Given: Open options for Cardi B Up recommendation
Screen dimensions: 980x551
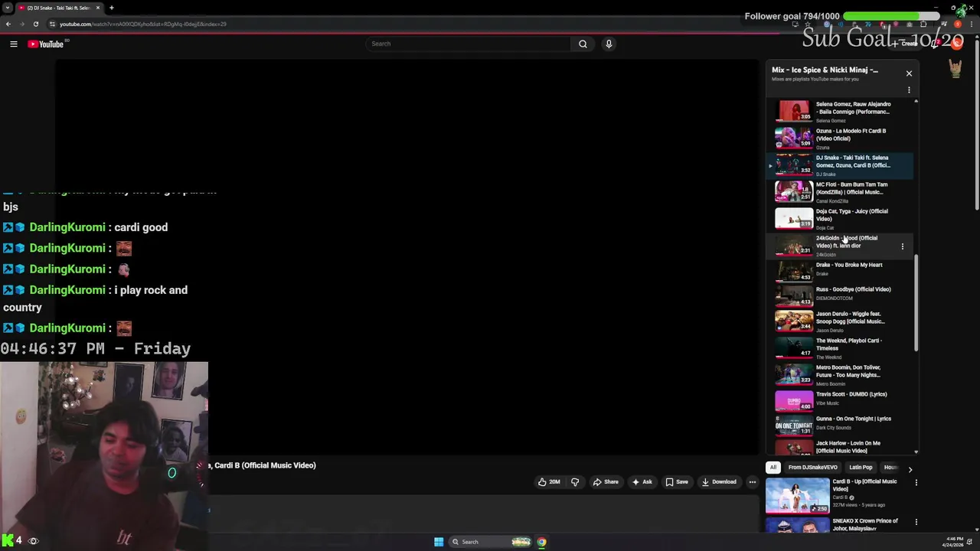Looking at the screenshot, I should tap(916, 483).
